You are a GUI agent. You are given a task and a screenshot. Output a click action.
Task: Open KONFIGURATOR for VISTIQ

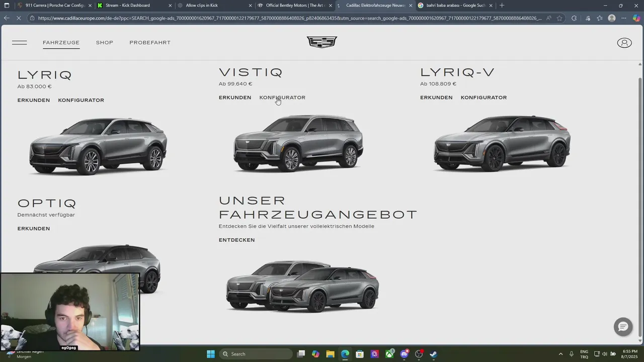282,98
